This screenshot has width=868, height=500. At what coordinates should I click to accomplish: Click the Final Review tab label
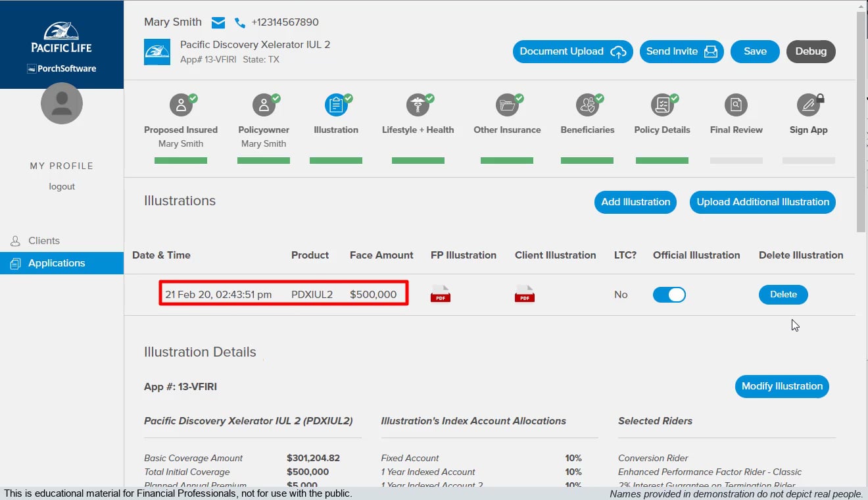pyautogui.click(x=736, y=130)
